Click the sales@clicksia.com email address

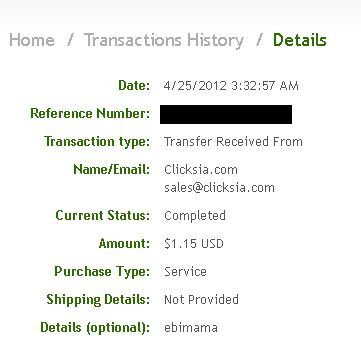coord(219,188)
